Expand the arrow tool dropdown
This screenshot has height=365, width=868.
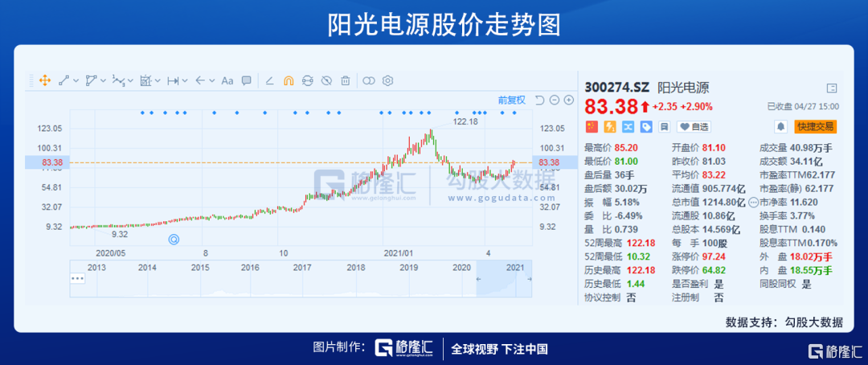(x=212, y=81)
